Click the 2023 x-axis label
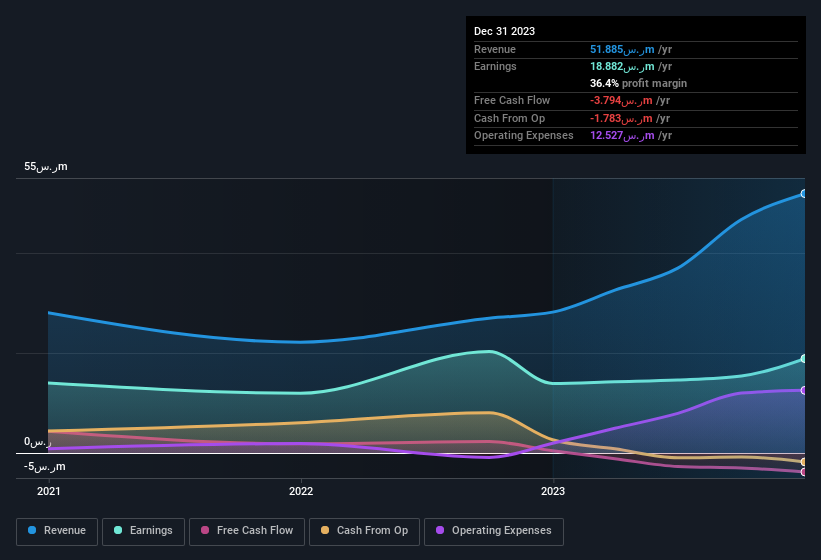 point(553,491)
